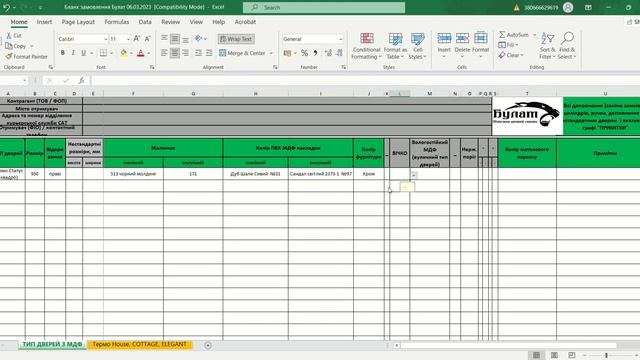This screenshot has height=360, width=640.
Task: Adjust the zoom slider in status bar
Action: (x=607, y=356)
